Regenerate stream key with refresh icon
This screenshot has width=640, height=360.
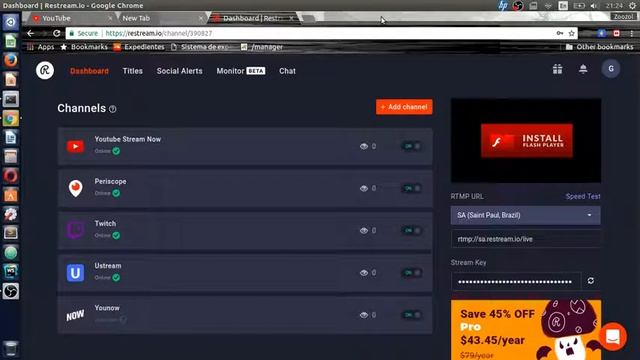point(591,281)
